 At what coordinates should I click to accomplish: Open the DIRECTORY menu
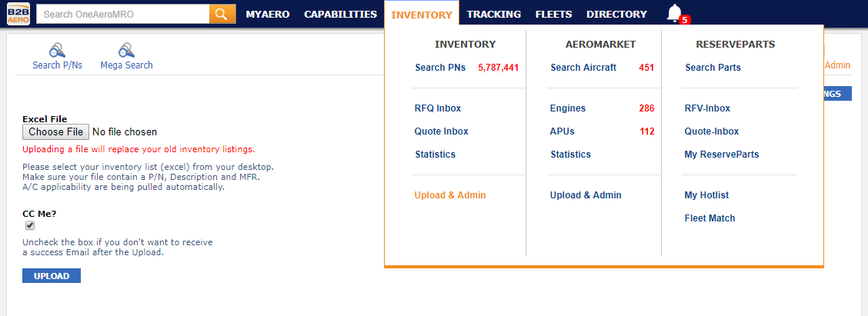616,15
